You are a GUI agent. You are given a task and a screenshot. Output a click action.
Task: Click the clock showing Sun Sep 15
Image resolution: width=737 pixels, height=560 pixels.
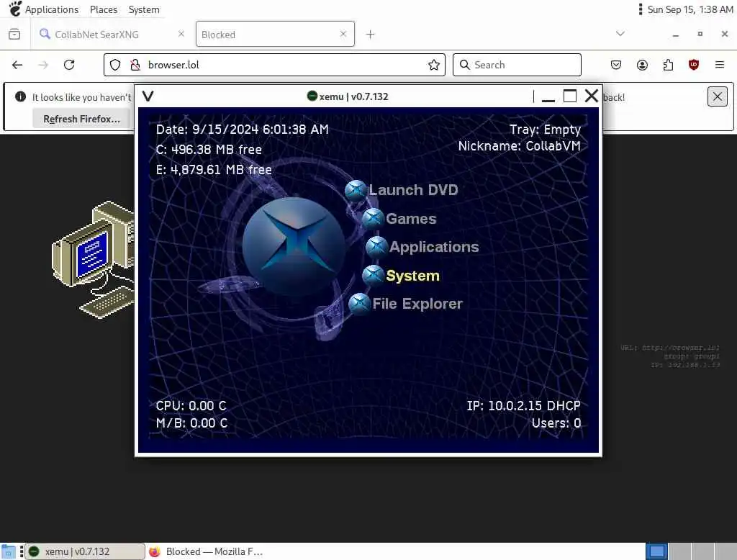click(x=690, y=9)
